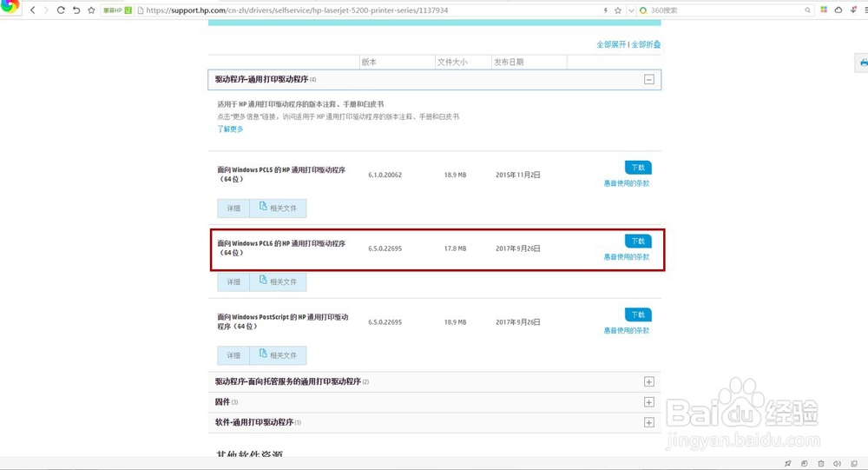Download the PCL5 64-bit driver

point(638,168)
